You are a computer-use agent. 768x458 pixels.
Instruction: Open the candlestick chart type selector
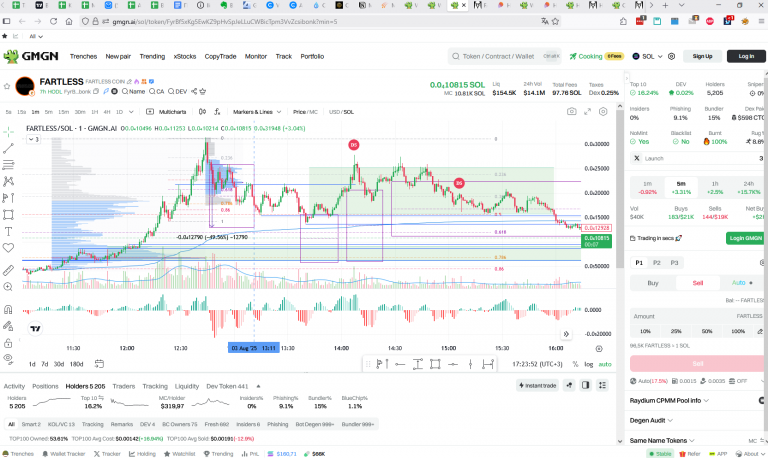click(x=202, y=112)
